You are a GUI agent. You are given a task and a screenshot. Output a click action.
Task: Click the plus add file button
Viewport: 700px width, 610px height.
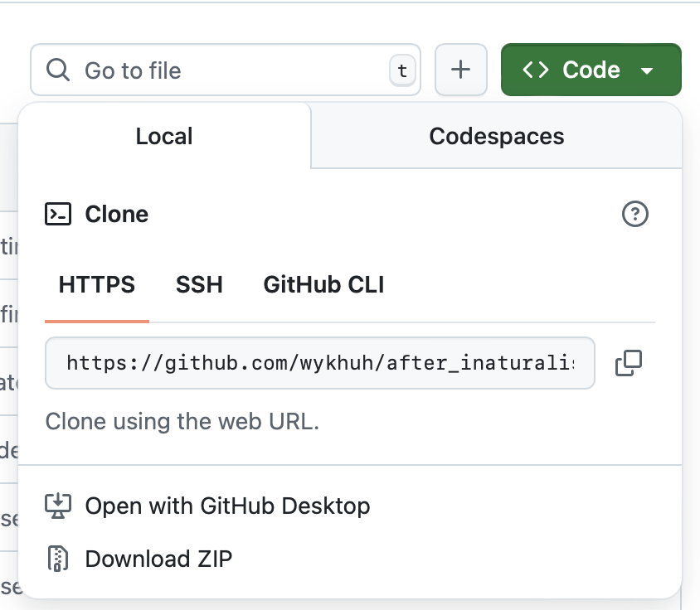pyautogui.click(x=460, y=70)
